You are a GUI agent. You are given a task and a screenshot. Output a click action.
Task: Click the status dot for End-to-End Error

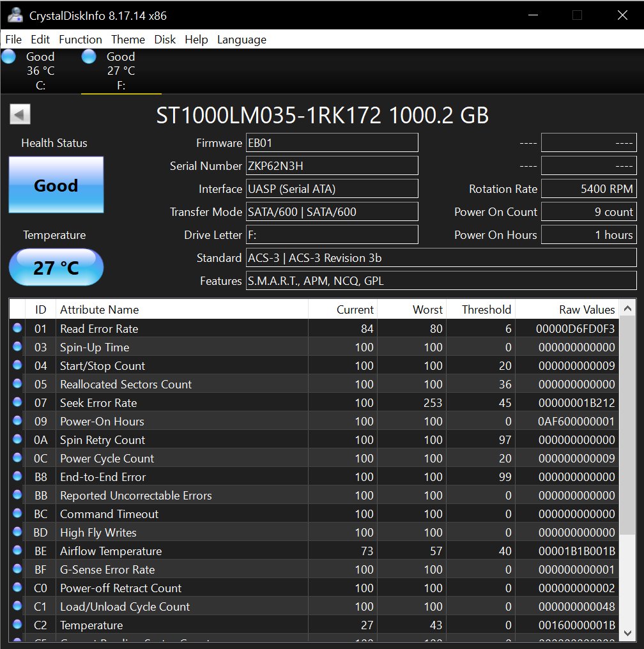tap(17, 476)
